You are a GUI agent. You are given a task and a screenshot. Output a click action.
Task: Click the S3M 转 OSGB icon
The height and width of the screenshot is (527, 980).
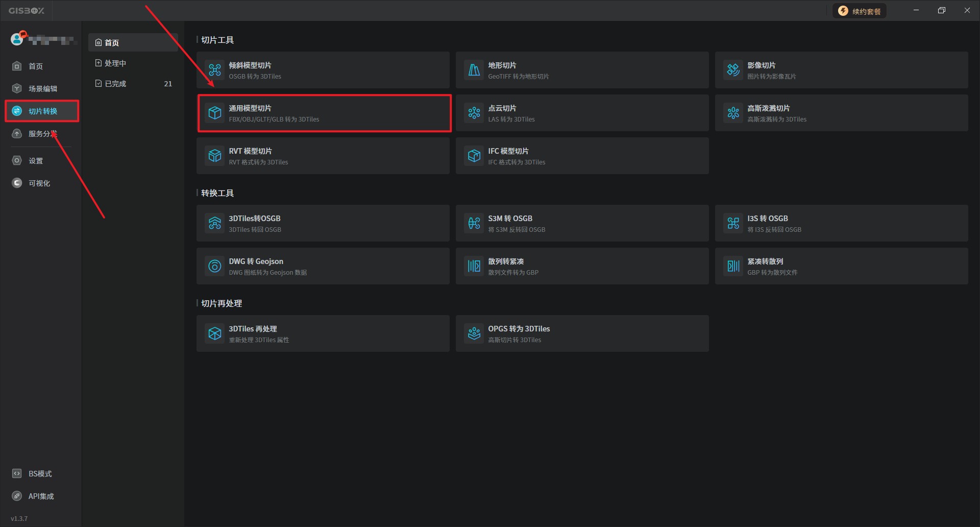point(474,223)
